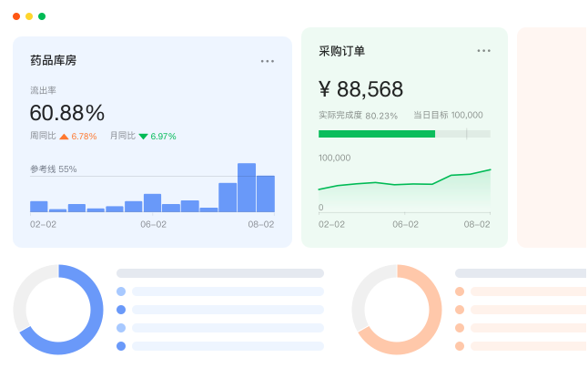The height and width of the screenshot is (368, 588).
Task: Click the tallest bar in 药品库房 chart
Action: (x=247, y=188)
